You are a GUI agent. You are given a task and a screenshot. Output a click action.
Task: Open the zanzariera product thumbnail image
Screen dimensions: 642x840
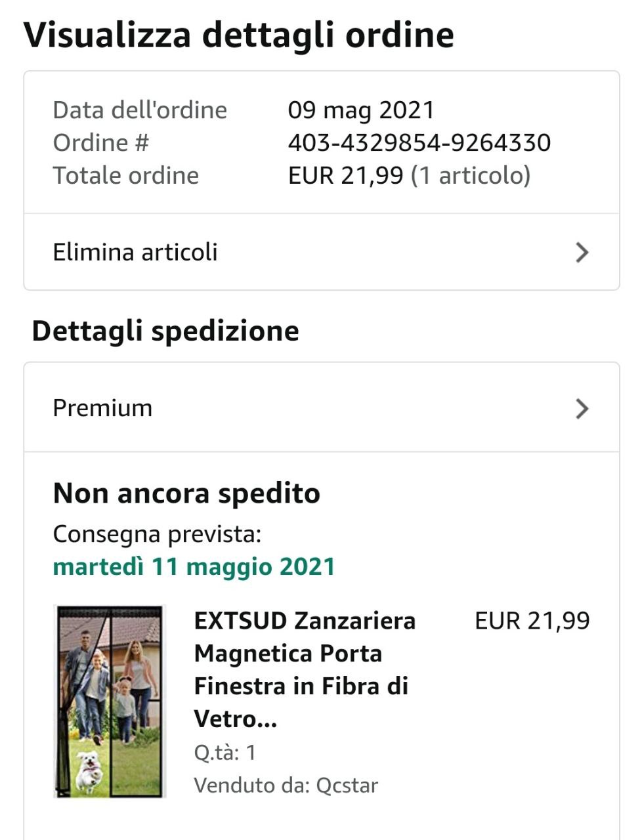click(x=110, y=702)
